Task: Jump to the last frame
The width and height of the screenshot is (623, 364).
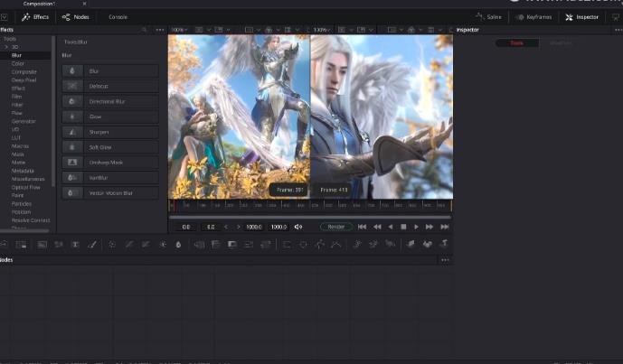Action: [445, 227]
